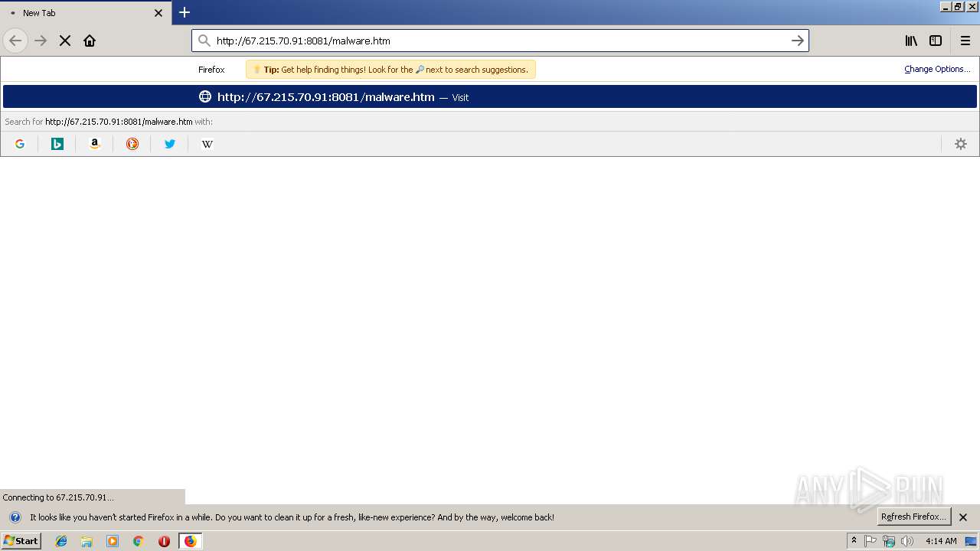
Task: Open Change Options link
Action: 937,69
